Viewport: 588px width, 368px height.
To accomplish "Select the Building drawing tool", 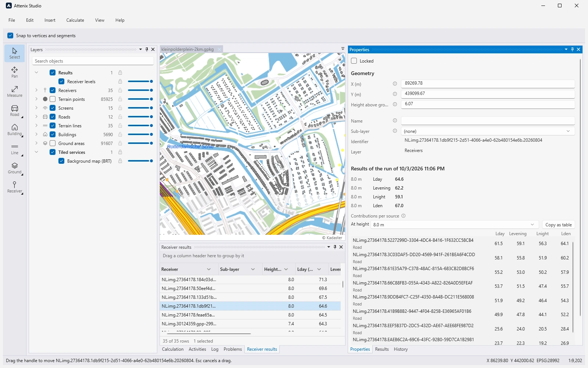I will tap(15, 130).
